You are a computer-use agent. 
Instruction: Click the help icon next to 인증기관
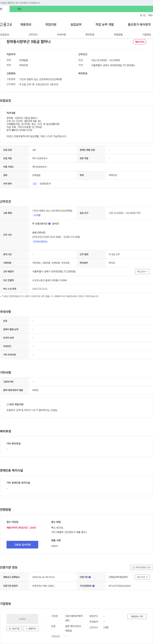click(x=90, y=577)
